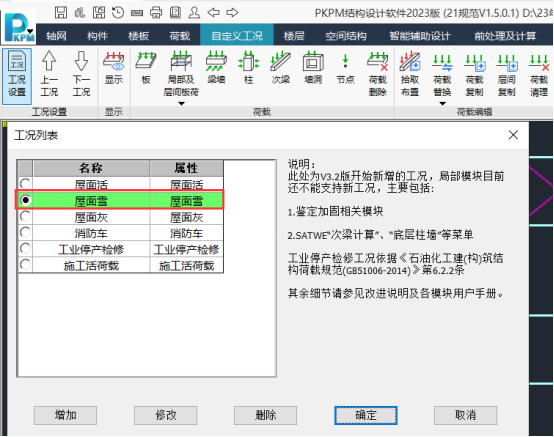Open the PKPM logo application menu
Screen dimensions: 554x437
(20, 27)
